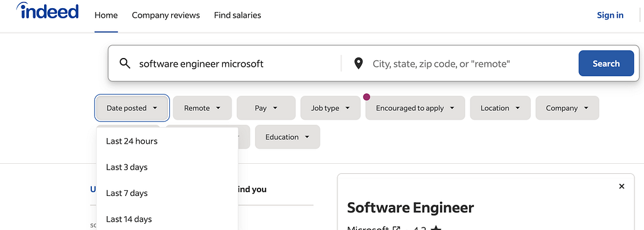Open the Education filter dropdown

[x=288, y=137]
